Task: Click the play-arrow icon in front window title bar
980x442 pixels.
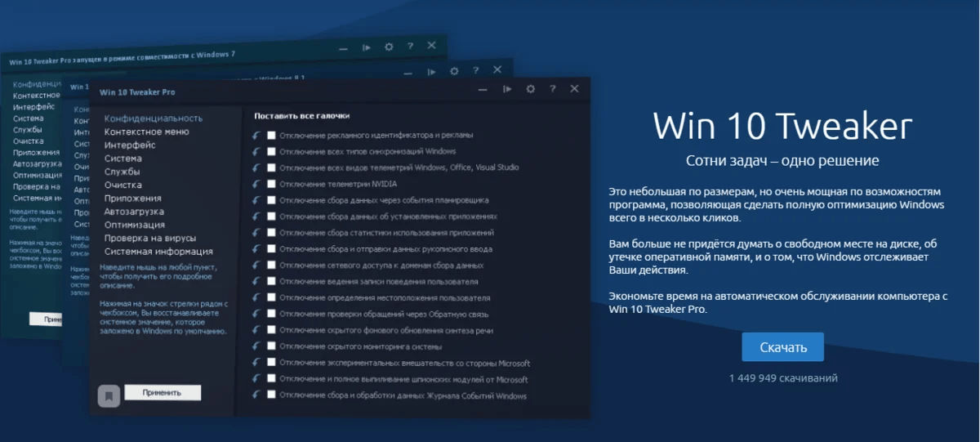Action: [507, 89]
